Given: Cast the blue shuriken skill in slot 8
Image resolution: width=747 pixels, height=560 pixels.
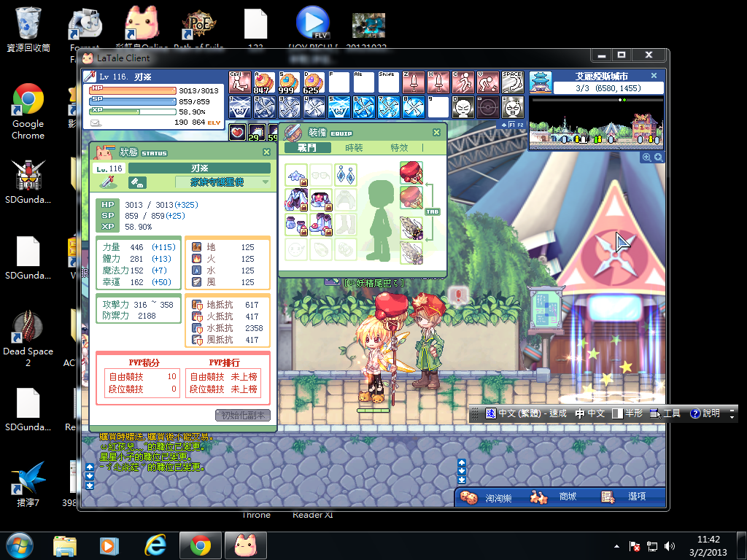Looking at the screenshot, I should 414,107.
